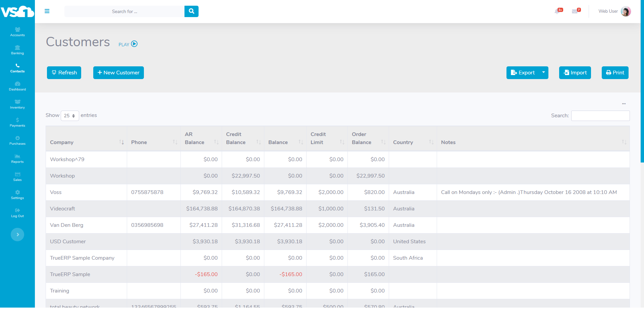This screenshot has width=644, height=324.
Task: Sort table by Country column
Action: point(412,142)
